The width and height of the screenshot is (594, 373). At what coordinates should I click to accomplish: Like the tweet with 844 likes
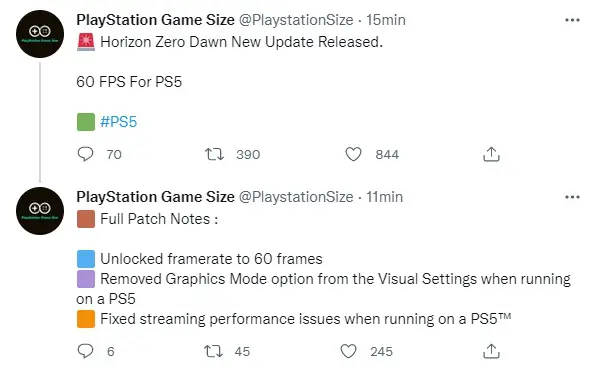tap(353, 154)
